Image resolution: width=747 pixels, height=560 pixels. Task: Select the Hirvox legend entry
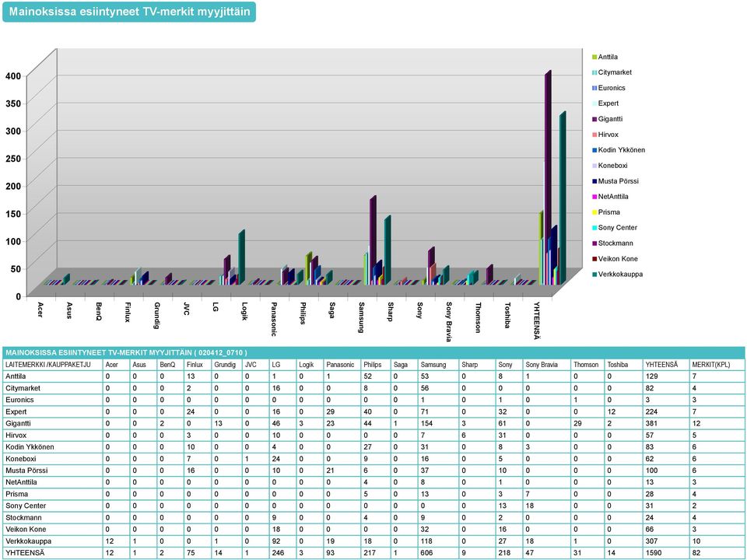(x=605, y=135)
